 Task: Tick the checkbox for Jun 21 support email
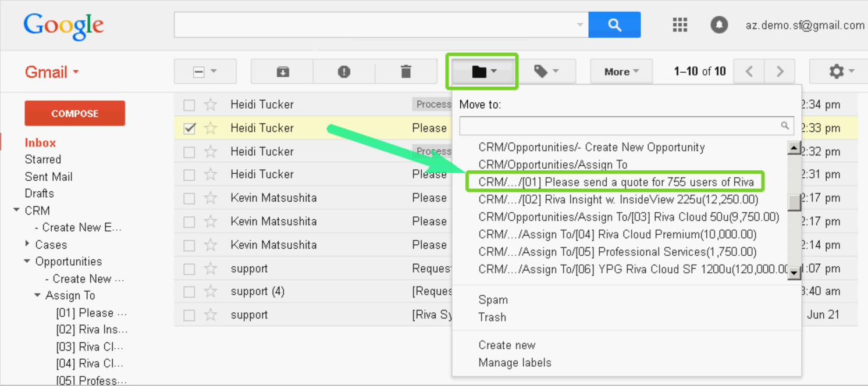tap(189, 316)
